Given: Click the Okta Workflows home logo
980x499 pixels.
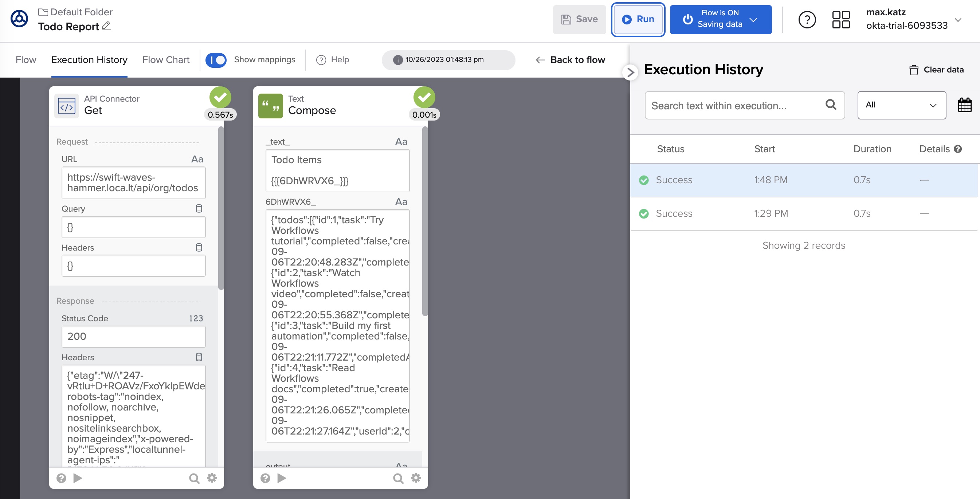Looking at the screenshot, I should tap(19, 19).
